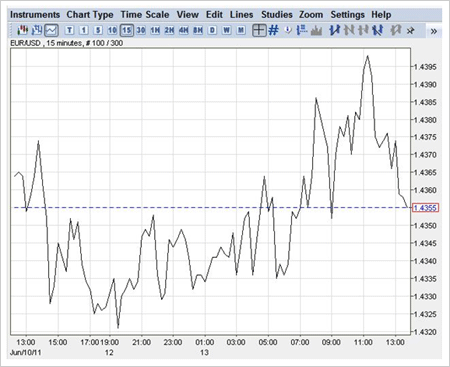
Task: Click the 09:00 time axis label
Action: click(331, 342)
